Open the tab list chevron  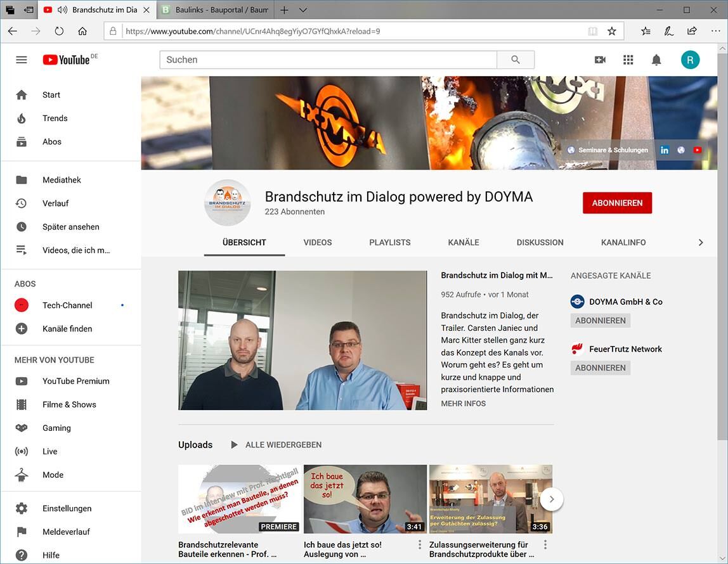pyautogui.click(x=302, y=10)
